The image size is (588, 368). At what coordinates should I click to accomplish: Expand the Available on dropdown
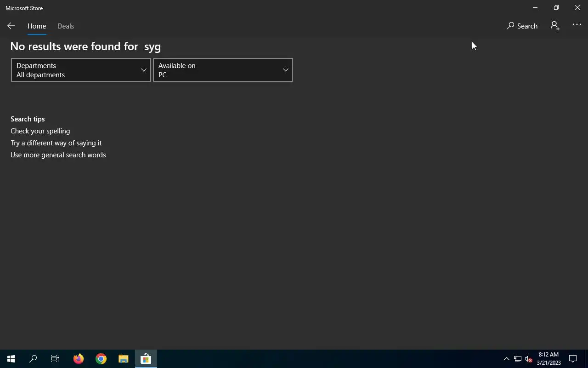tap(223, 70)
